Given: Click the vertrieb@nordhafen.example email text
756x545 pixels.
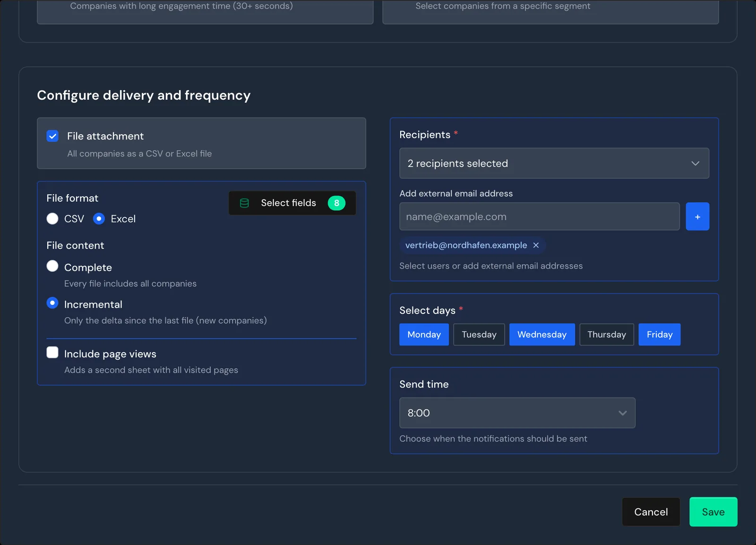Looking at the screenshot, I should pyautogui.click(x=466, y=245).
